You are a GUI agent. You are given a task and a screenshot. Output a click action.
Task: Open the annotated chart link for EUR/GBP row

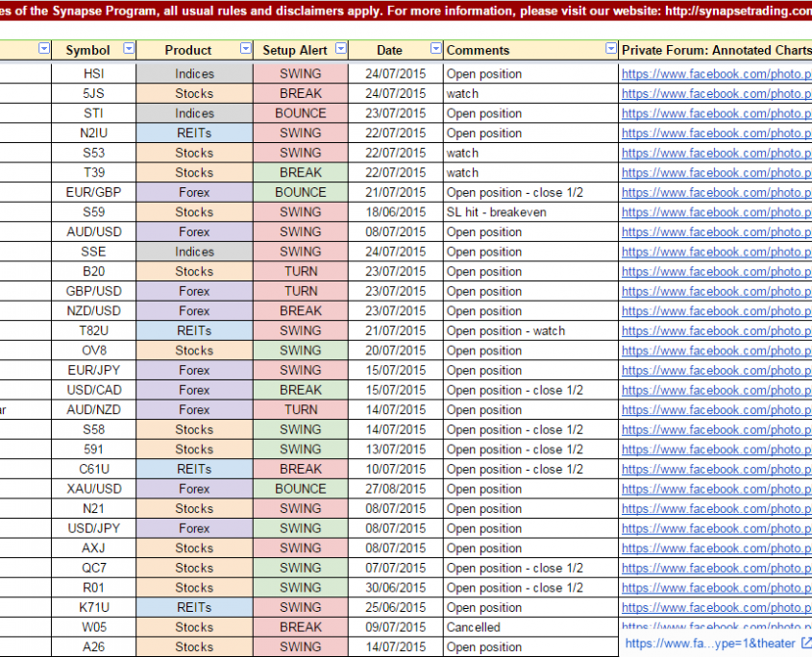(716, 192)
